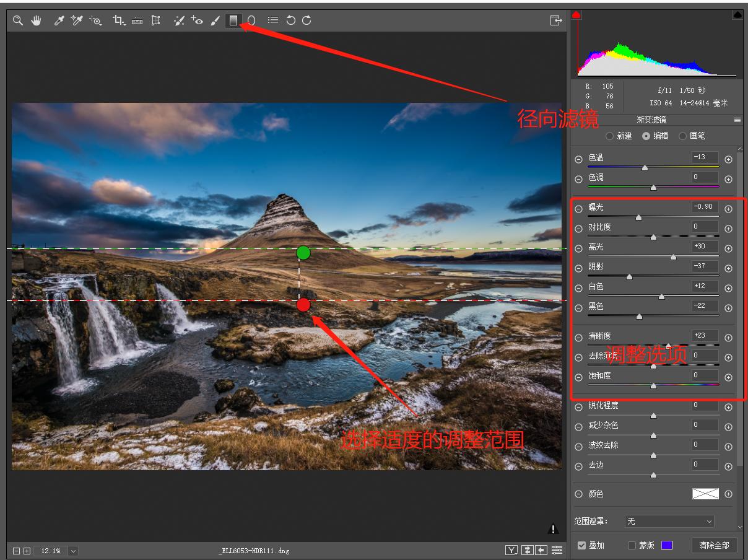Select the Spot Removal tool
The height and width of the screenshot is (560, 748).
(x=179, y=20)
